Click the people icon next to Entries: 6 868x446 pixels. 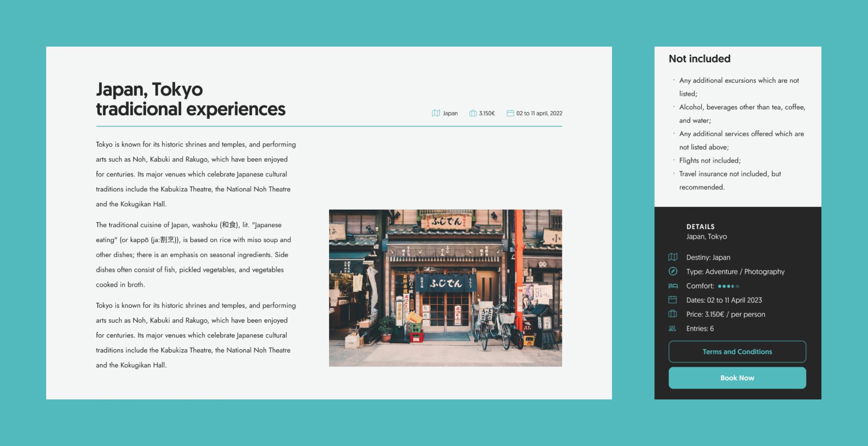coord(673,329)
